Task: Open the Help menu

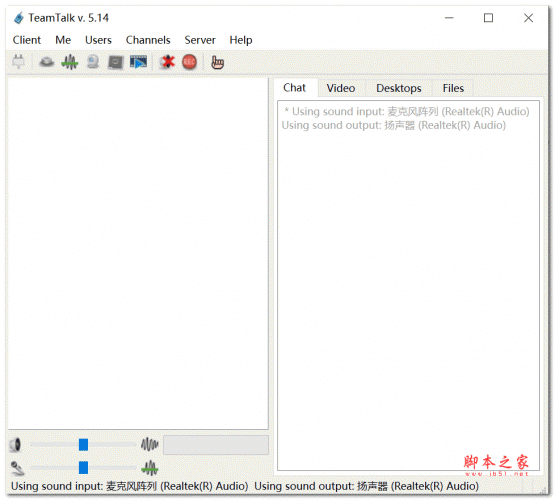Action: tap(241, 40)
